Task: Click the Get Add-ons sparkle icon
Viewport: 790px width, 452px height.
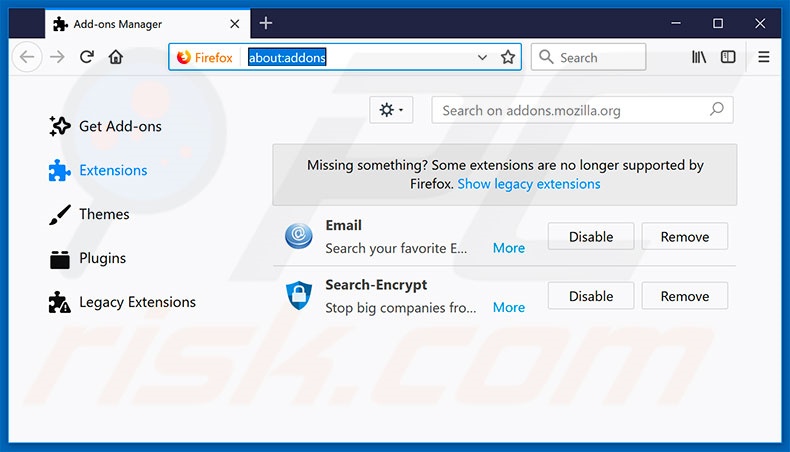Action: coord(59,126)
